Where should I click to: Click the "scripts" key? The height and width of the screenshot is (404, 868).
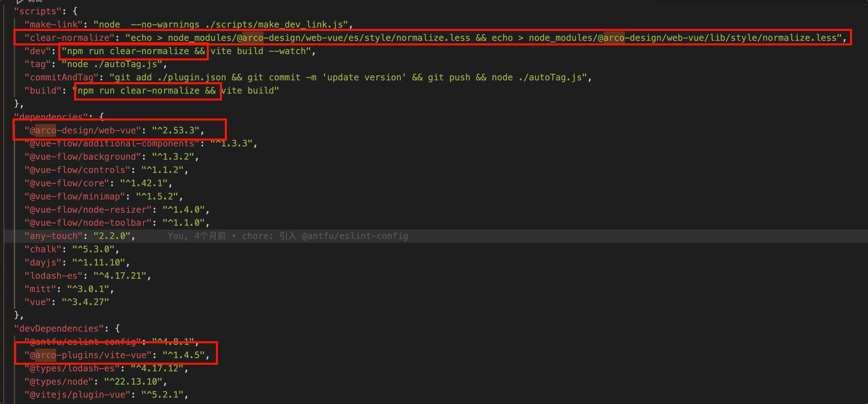[x=38, y=11]
